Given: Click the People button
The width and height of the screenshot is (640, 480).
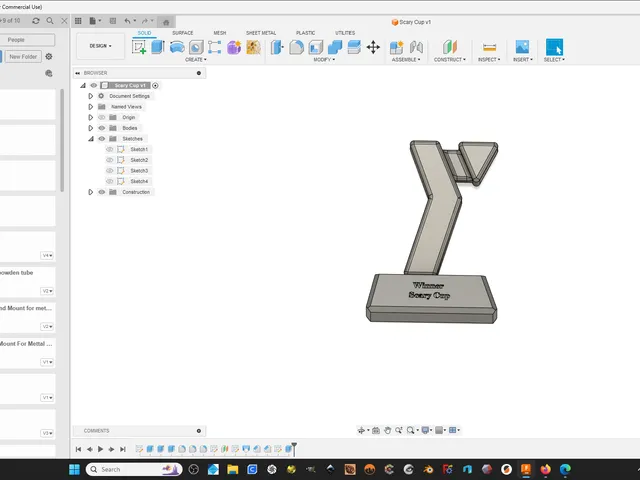Looking at the screenshot, I should 16,40.
